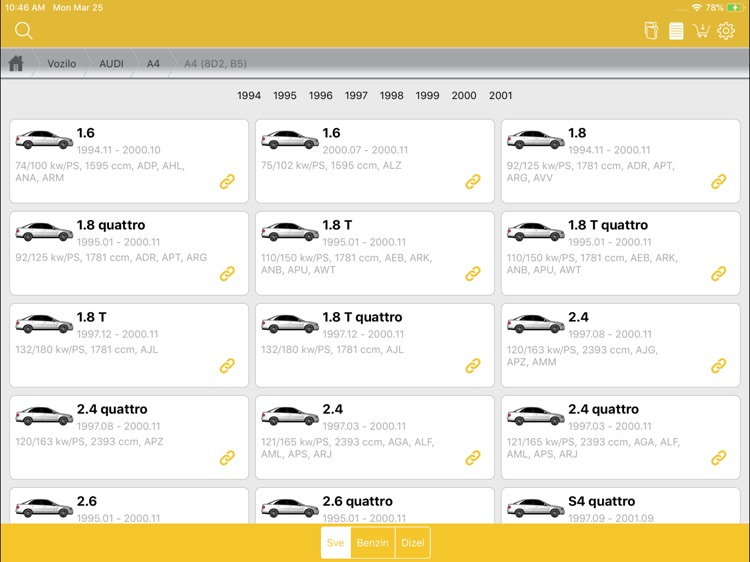The height and width of the screenshot is (562, 750).
Task: Filter by year 2000
Action: pos(464,95)
